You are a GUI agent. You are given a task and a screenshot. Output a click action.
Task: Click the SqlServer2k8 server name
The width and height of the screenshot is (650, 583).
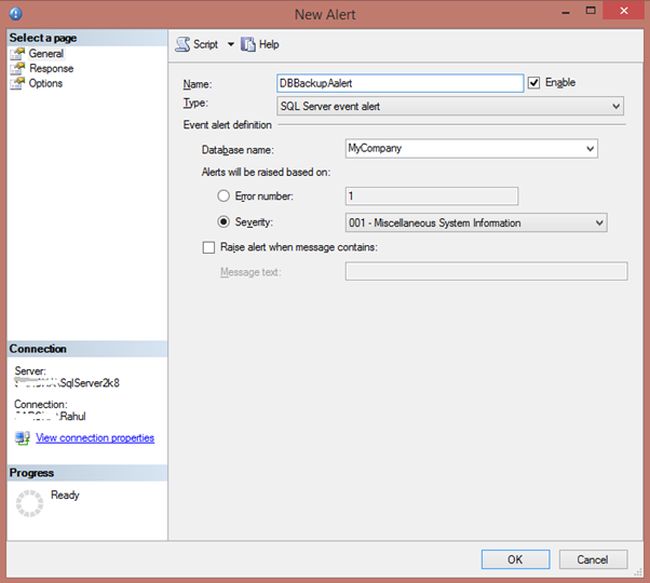click(90, 383)
